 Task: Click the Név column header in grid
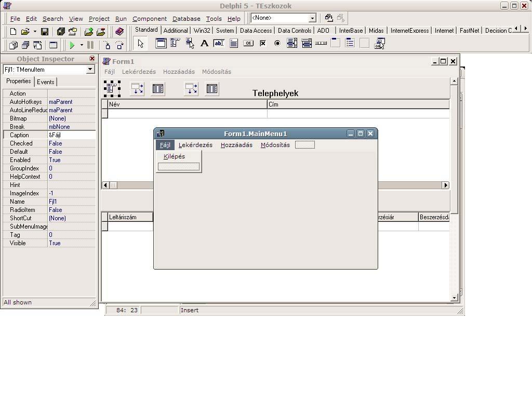[188, 104]
